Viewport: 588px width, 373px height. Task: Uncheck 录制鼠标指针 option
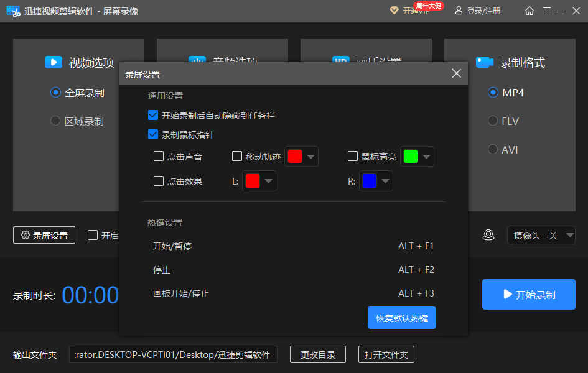pyautogui.click(x=153, y=134)
